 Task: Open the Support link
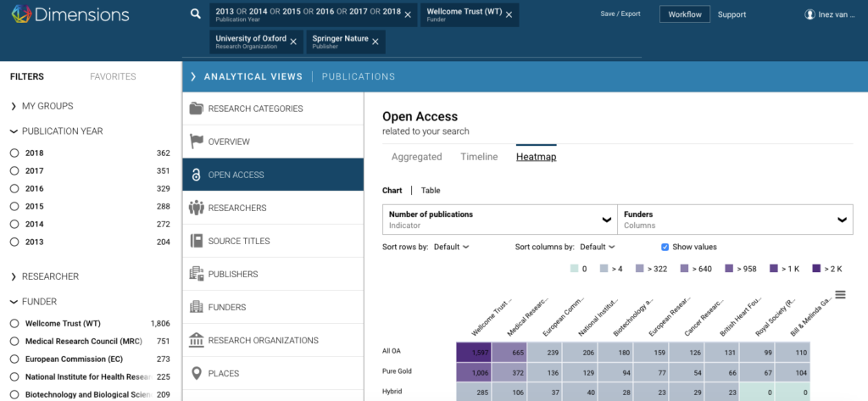(x=732, y=14)
